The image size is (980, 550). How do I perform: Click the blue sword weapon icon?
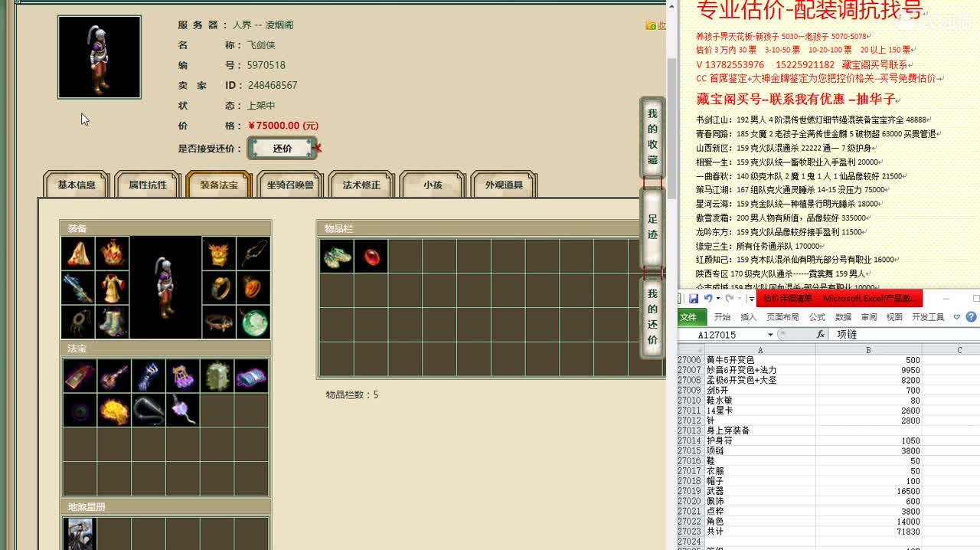pos(78,288)
